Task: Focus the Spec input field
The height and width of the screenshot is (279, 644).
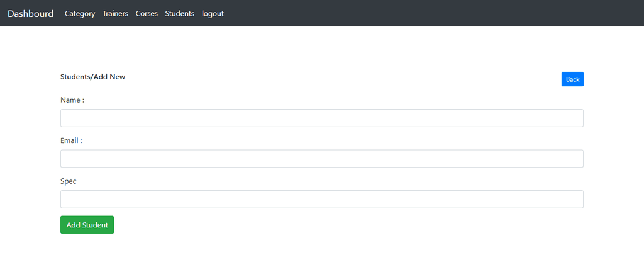Action: [322, 199]
